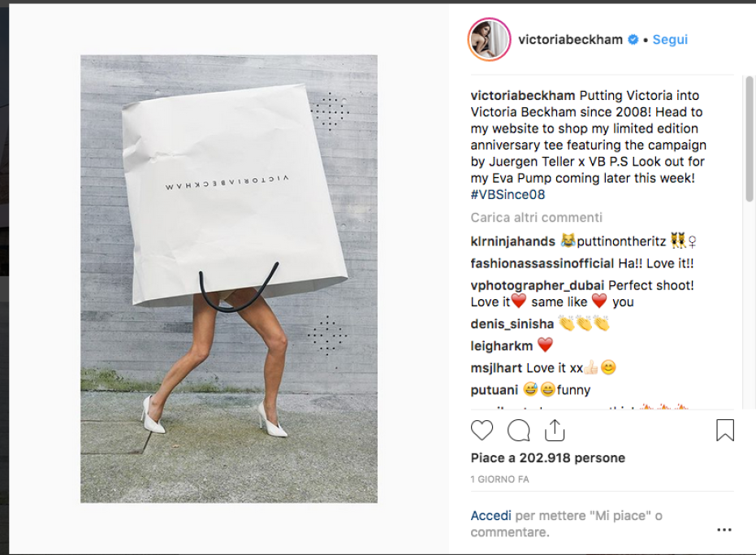756x555 pixels.
Task: Click the blue verified badge next to username
Action: 633,40
